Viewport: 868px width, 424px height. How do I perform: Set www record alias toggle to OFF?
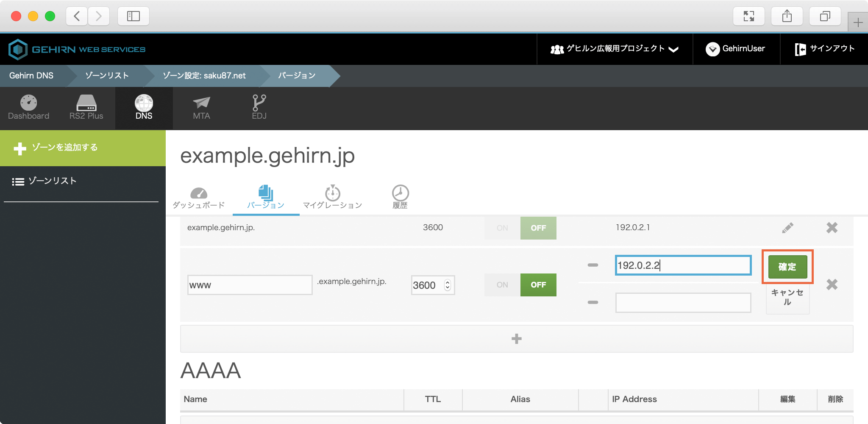click(x=538, y=285)
